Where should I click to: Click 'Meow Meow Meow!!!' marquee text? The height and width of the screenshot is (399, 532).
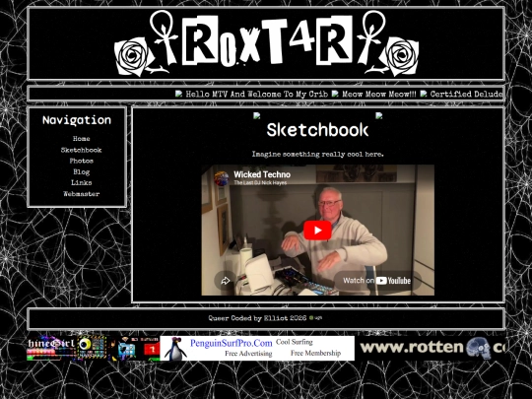(379, 94)
